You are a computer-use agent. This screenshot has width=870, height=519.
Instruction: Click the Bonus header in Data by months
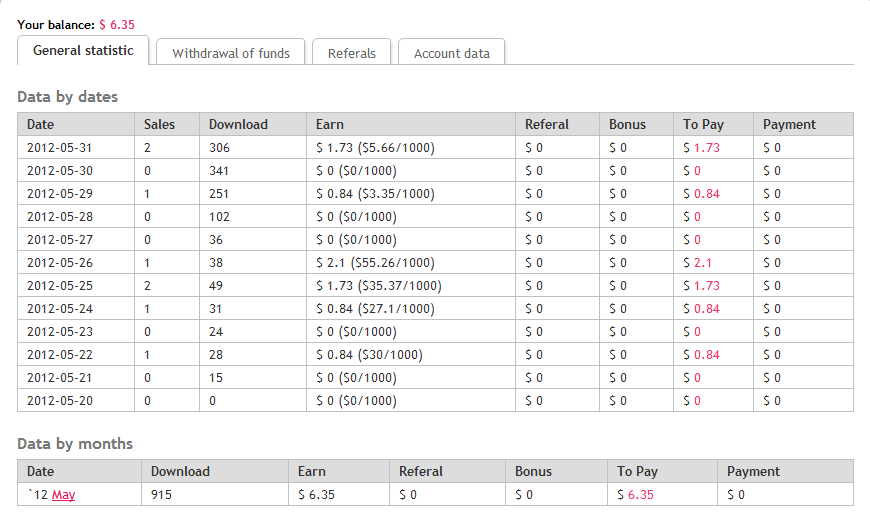[x=533, y=471]
